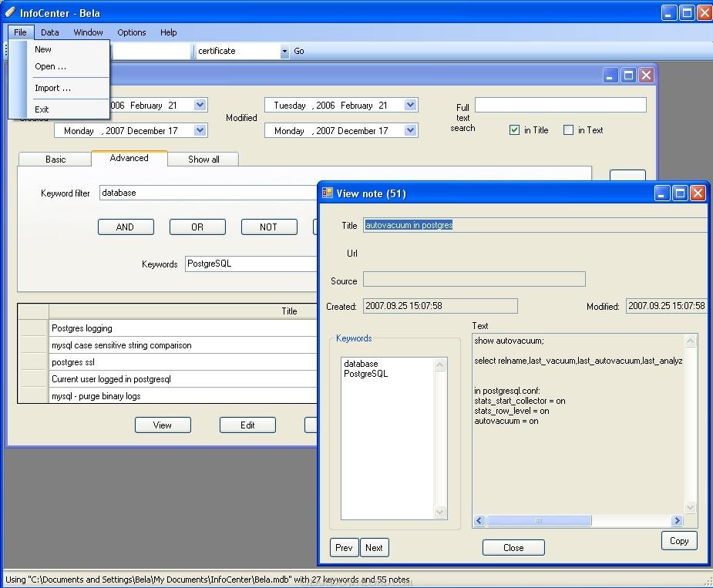Minimize the search window behind the menu
The width and height of the screenshot is (713, 588).
[x=610, y=75]
